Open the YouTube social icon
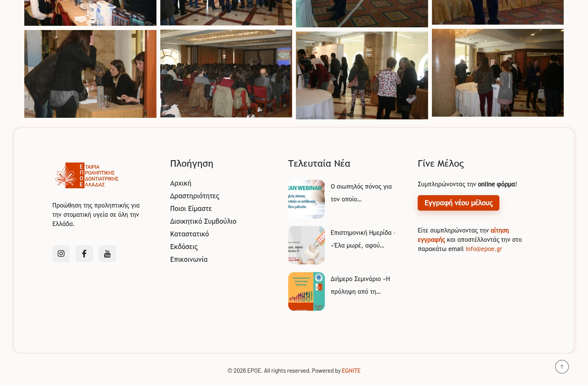588x385 pixels. click(x=107, y=253)
